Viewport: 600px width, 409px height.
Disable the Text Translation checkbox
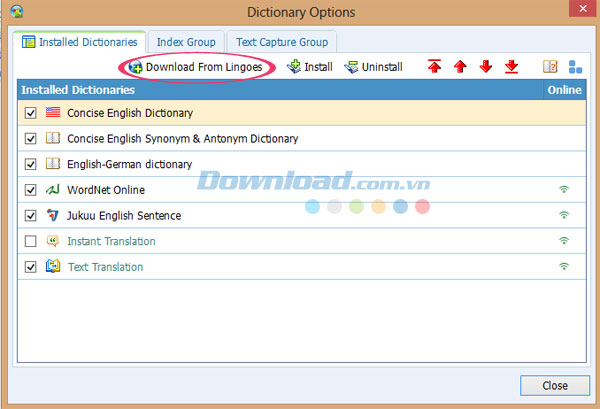pos(30,267)
